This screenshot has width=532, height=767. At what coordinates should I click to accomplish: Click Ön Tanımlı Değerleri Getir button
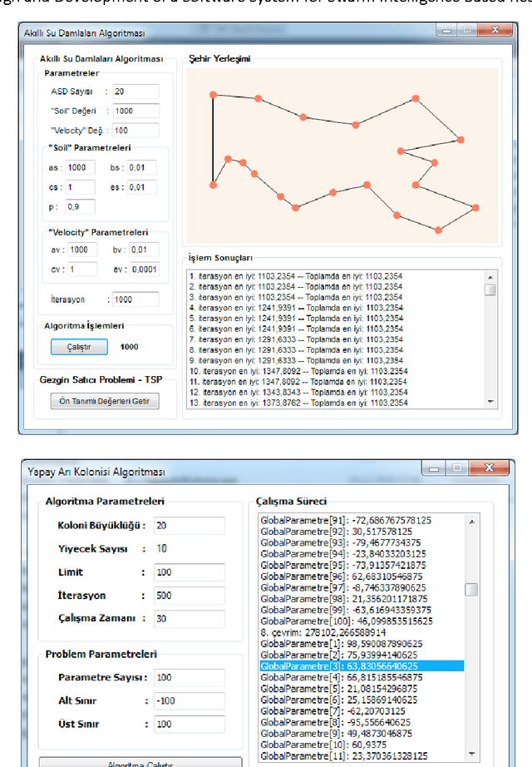[x=105, y=401]
